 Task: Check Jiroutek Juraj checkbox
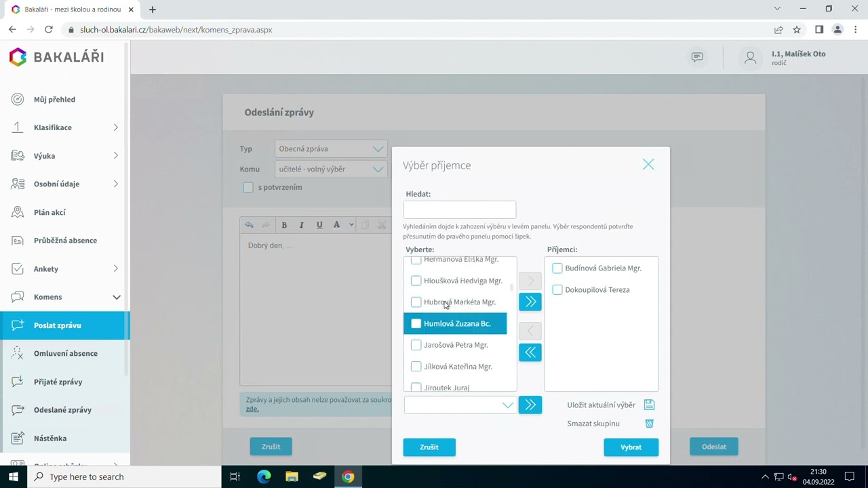coord(416,388)
